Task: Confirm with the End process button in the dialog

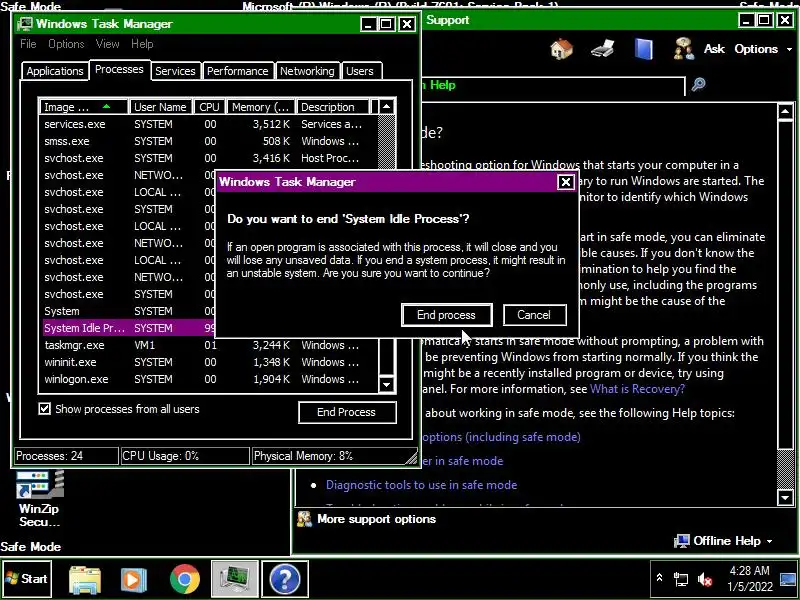Action: (x=446, y=315)
